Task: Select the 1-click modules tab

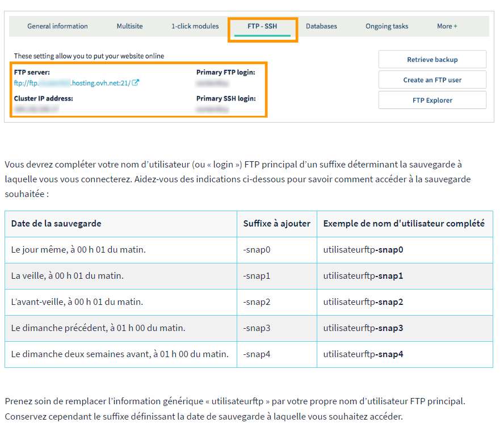Action: (195, 26)
